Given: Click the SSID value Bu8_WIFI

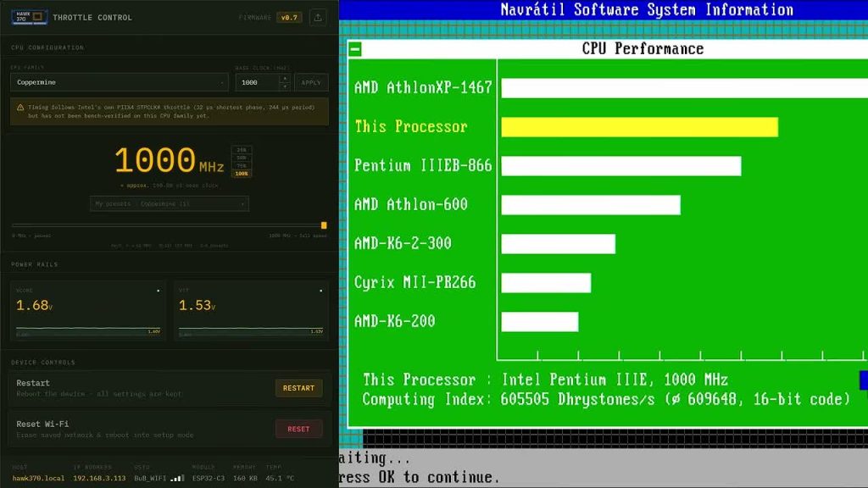Looking at the screenshot, I should (150, 478).
